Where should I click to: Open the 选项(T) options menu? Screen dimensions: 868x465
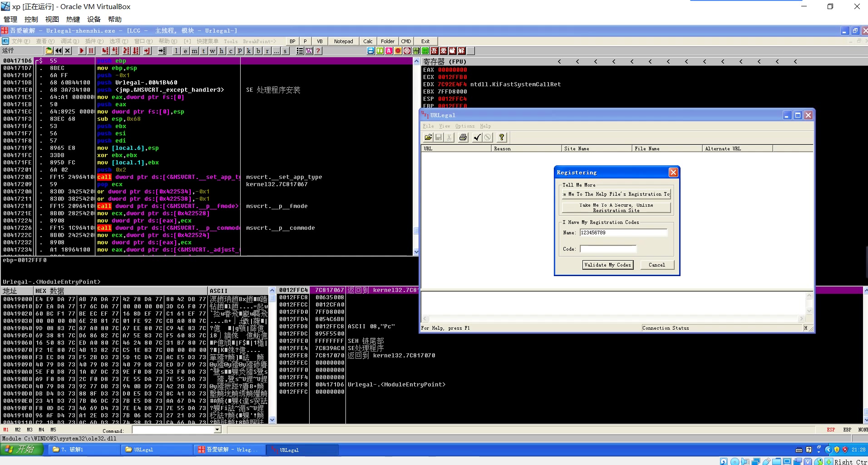pyautogui.click(x=118, y=41)
